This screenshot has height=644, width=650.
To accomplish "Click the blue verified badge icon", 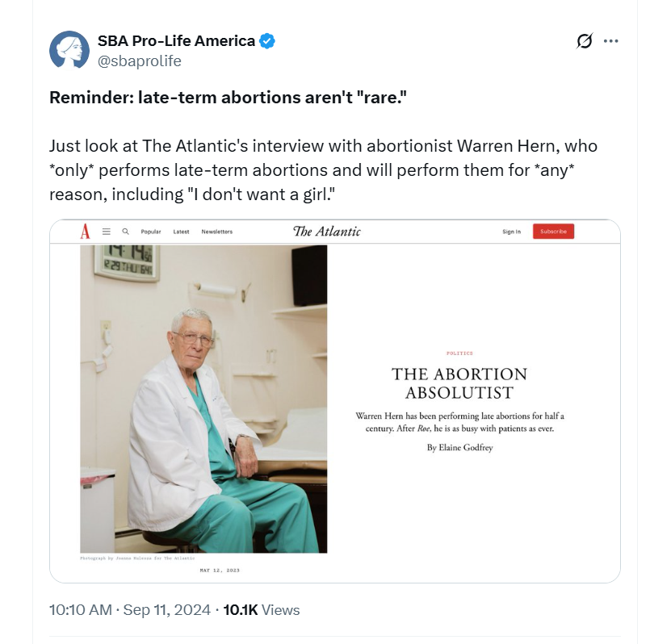I will pyautogui.click(x=267, y=41).
